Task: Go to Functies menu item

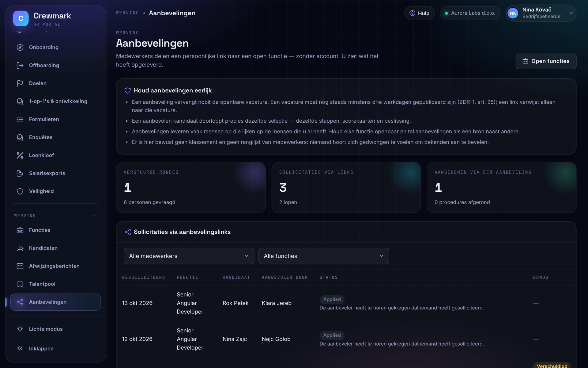Action: 55,230
